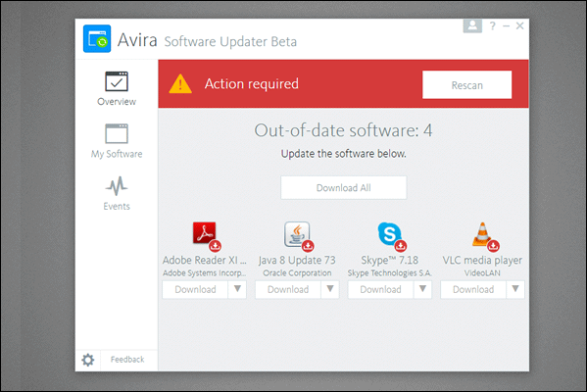Click the Skype application icon
This screenshot has height=392, width=587.
389,233
